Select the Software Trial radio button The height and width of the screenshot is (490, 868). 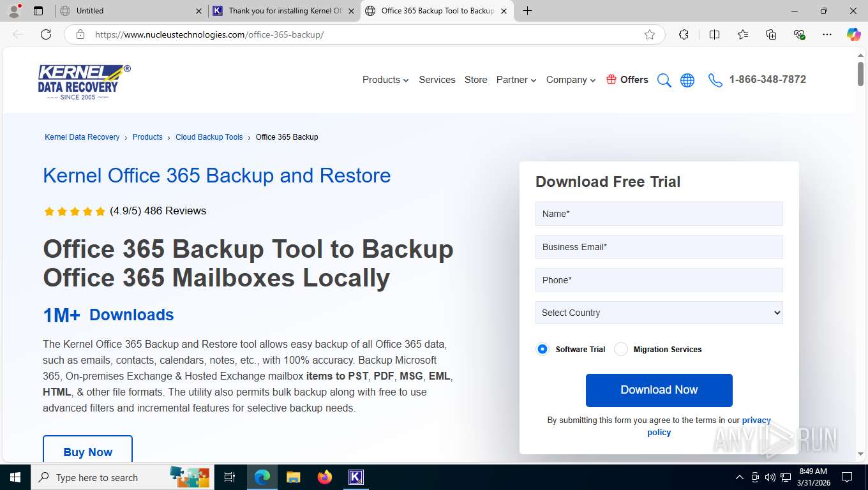click(542, 349)
